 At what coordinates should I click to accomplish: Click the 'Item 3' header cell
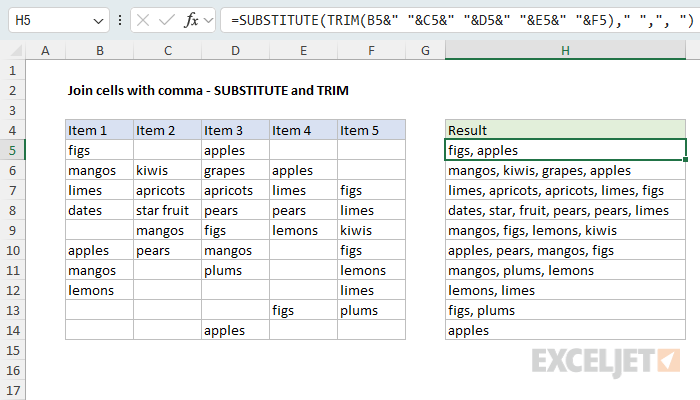tap(235, 130)
